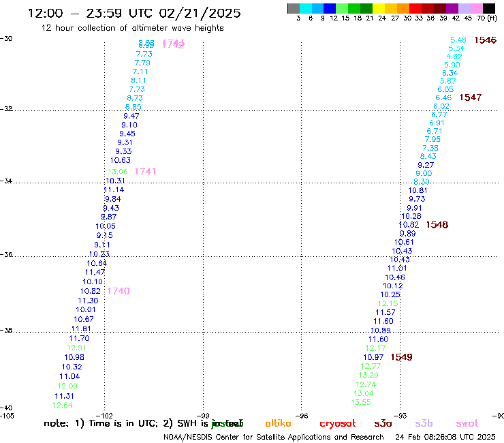Click the wave height value 7.95
The height and width of the screenshot is (443, 504).
(432, 139)
